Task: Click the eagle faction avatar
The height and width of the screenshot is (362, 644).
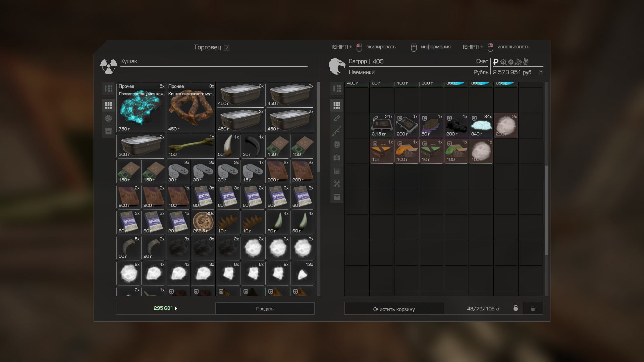Action: click(337, 66)
